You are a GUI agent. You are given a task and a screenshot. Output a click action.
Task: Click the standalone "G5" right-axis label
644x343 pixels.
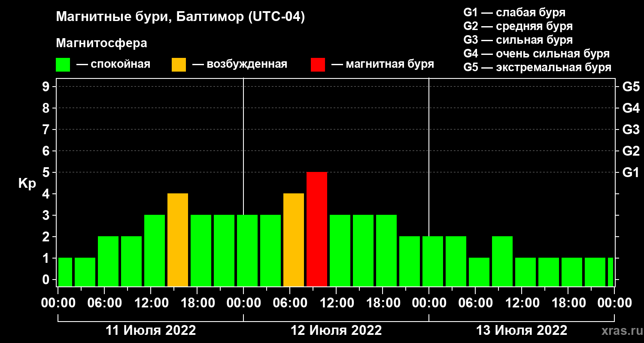(631, 87)
